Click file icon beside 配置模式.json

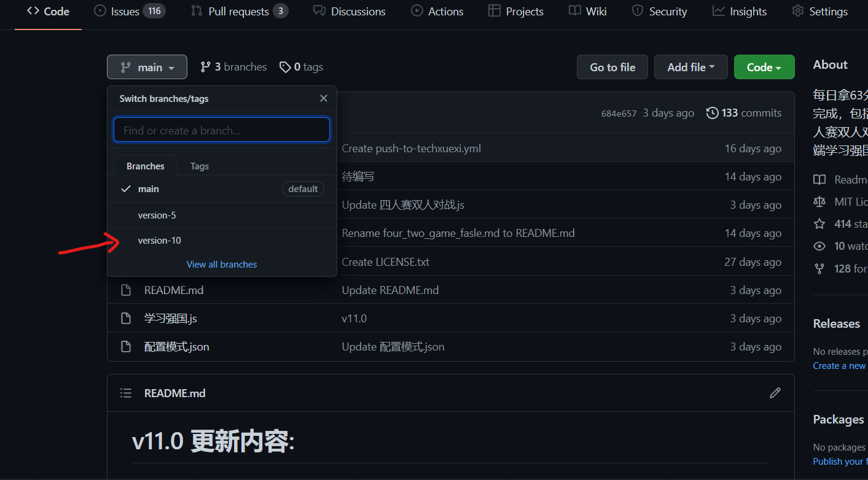(126, 347)
